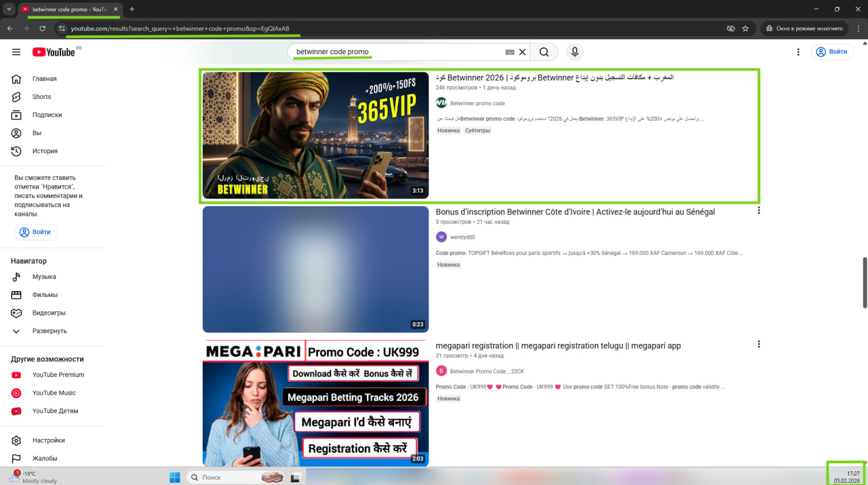Click the Окно в режиме инкогнито indicator

[x=804, y=28]
